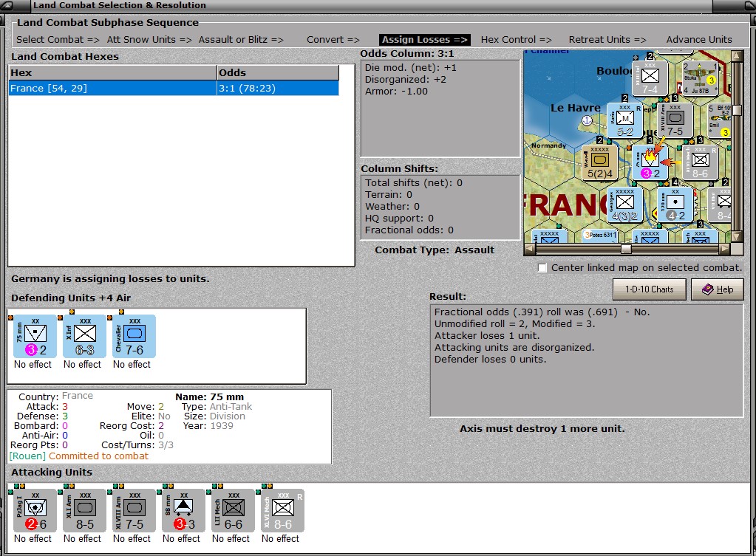Select the Chevalier 7-6 defending unit

coord(134,337)
